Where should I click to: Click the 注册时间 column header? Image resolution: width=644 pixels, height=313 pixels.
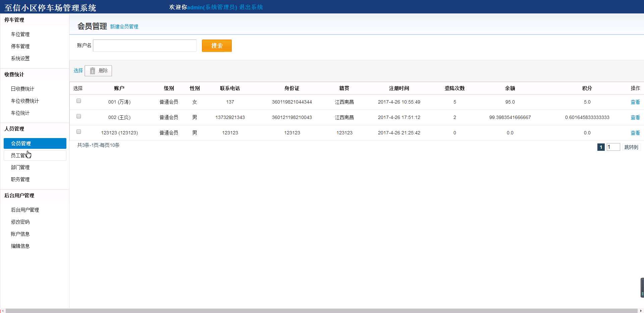399,88
